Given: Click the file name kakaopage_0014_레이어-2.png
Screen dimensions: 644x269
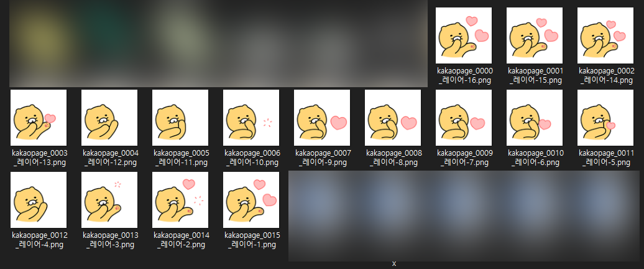Looking at the screenshot, I should 181,240.
